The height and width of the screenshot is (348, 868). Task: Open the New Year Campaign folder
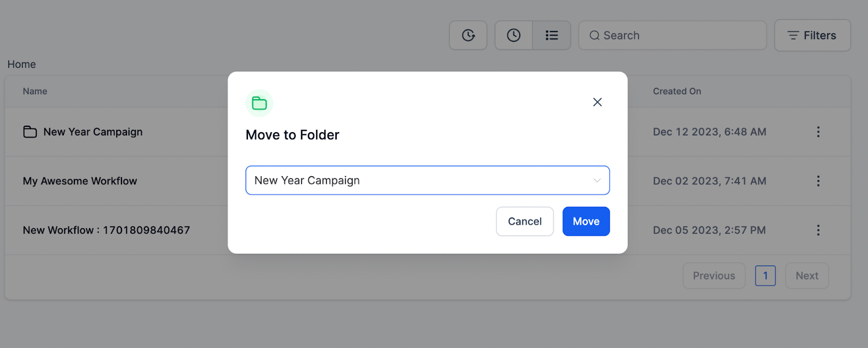click(x=93, y=132)
